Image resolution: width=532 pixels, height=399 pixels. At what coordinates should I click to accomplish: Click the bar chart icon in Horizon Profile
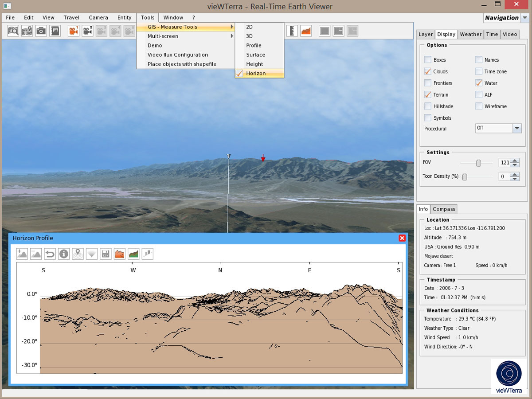(148, 254)
